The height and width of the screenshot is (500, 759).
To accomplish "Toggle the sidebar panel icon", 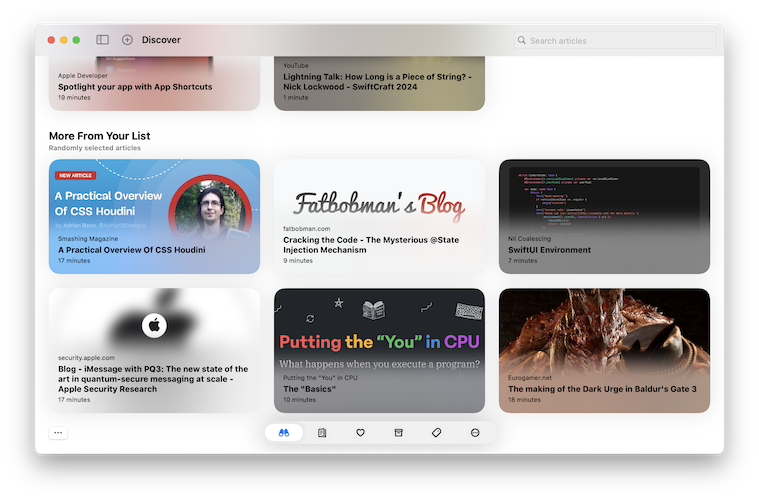I will [x=102, y=40].
